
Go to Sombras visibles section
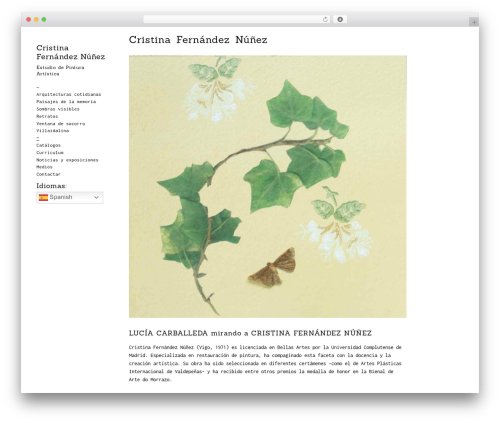tap(58, 109)
